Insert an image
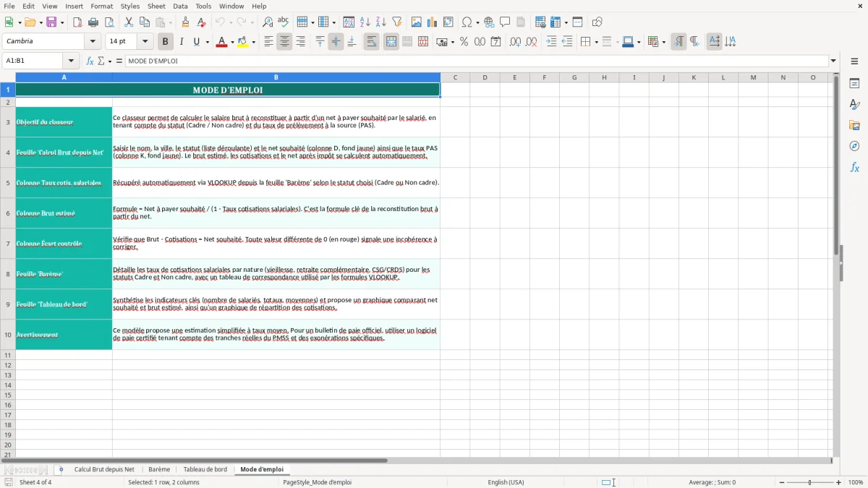This screenshot has height=488, width=868. point(417,22)
